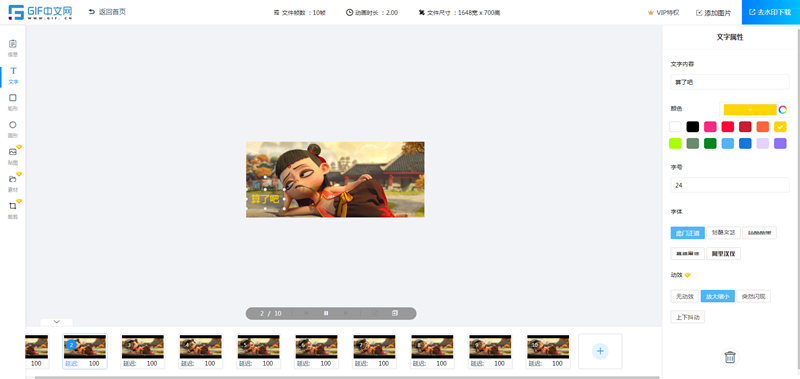Select the 阿里汉仪 font option
The image size is (800, 379).
723,254
